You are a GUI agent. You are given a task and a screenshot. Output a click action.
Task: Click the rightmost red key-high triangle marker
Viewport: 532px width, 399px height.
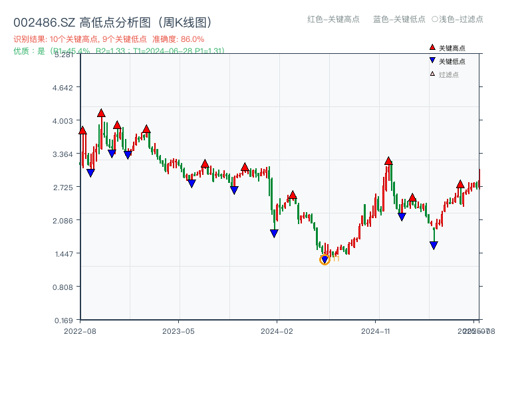click(460, 184)
